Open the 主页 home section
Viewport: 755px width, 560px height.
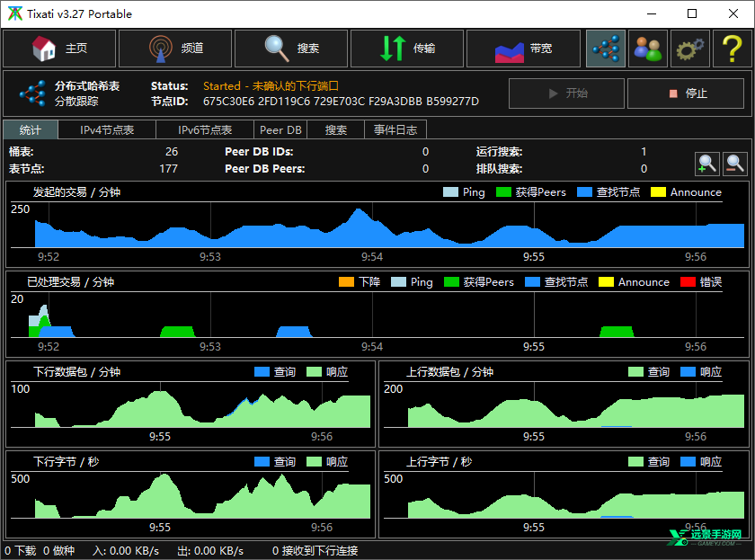click(x=59, y=49)
